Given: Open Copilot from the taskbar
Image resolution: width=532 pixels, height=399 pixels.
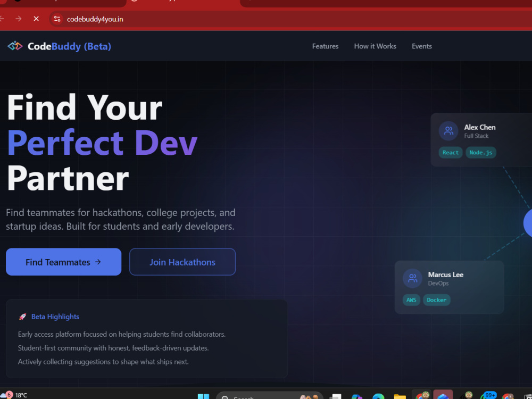Looking at the screenshot, I should click(356, 396).
